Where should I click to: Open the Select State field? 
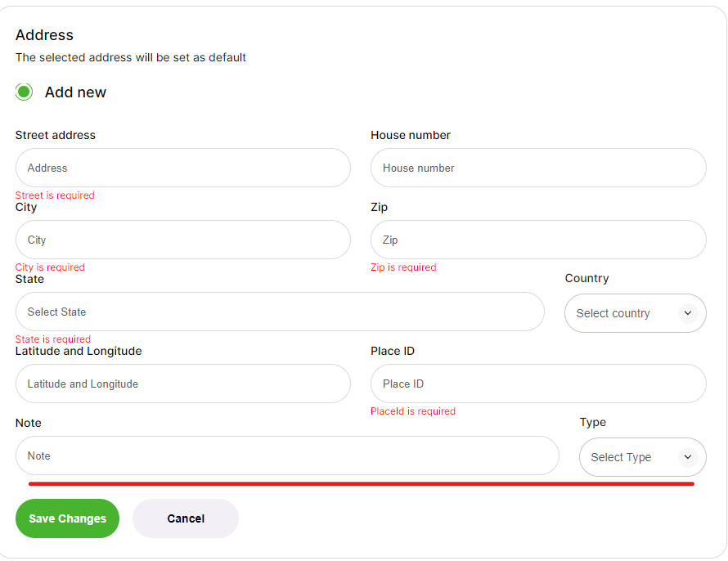[x=280, y=312]
